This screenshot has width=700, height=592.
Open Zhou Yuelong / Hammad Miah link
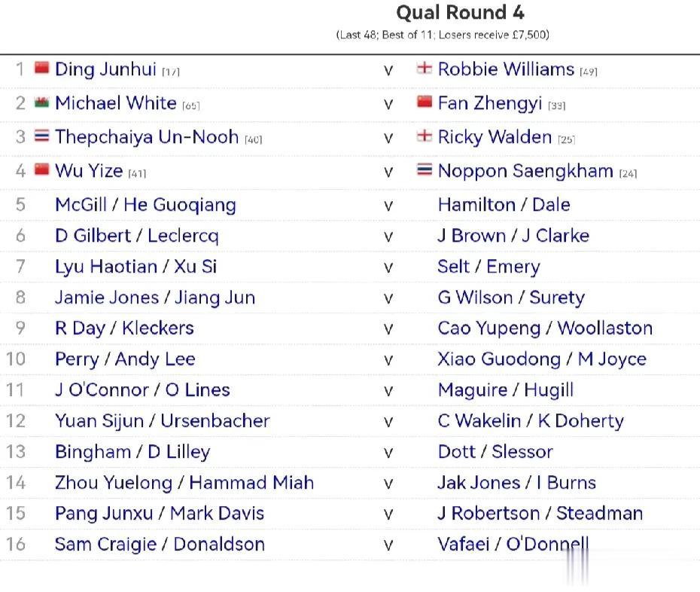coord(184,483)
